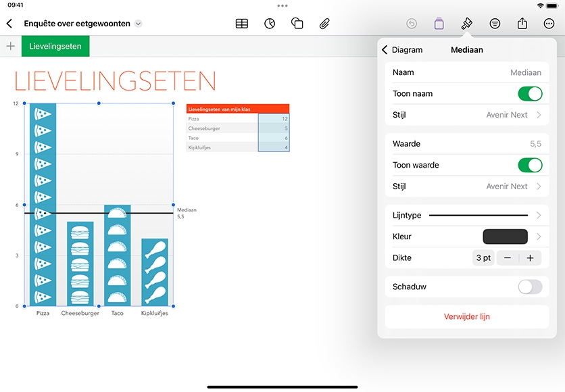The image size is (565, 392).
Task: Tap the multitasking three dots at top
Action: click(x=282, y=6)
